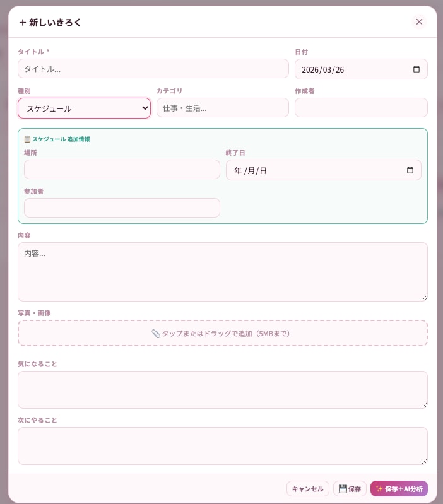Open calendar picker icon in 日付 field
The width and height of the screenshot is (443, 504).
coord(416,69)
